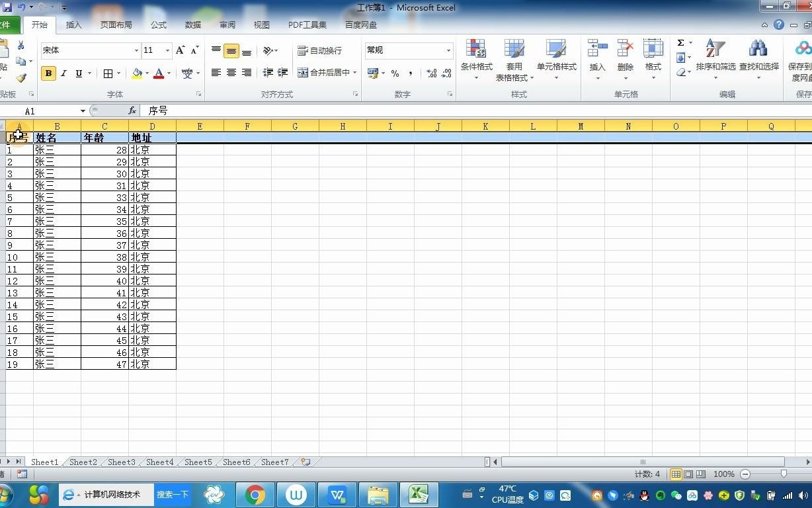
Task: Open the 常规 number format dropdown
Action: 448,50
